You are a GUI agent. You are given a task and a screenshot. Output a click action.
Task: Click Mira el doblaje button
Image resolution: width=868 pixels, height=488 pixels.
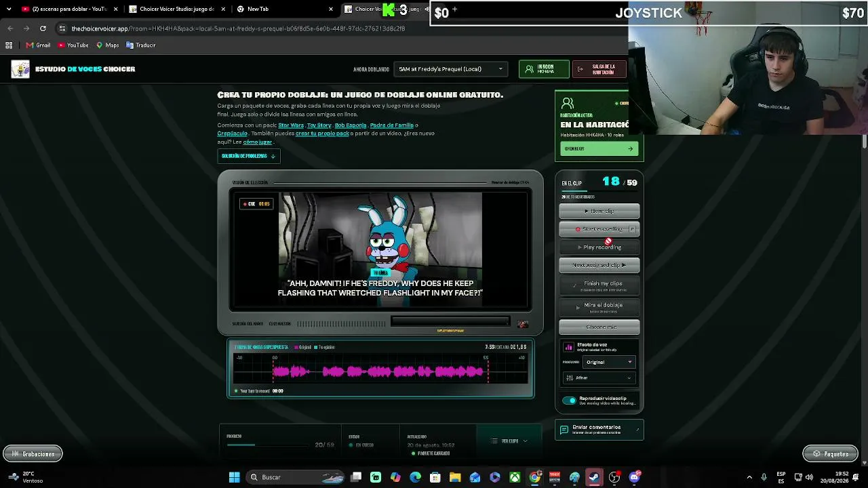coord(599,307)
